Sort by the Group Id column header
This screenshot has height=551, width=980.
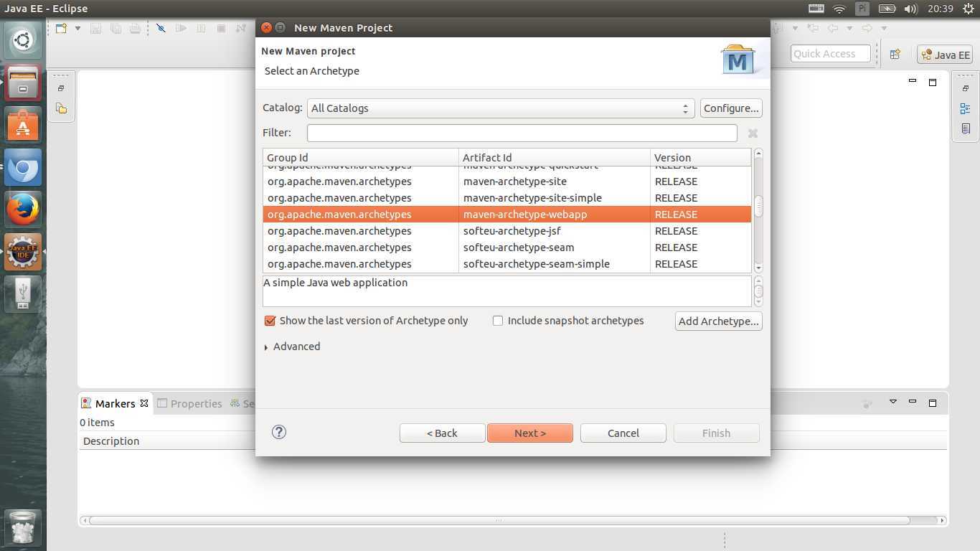tap(360, 158)
